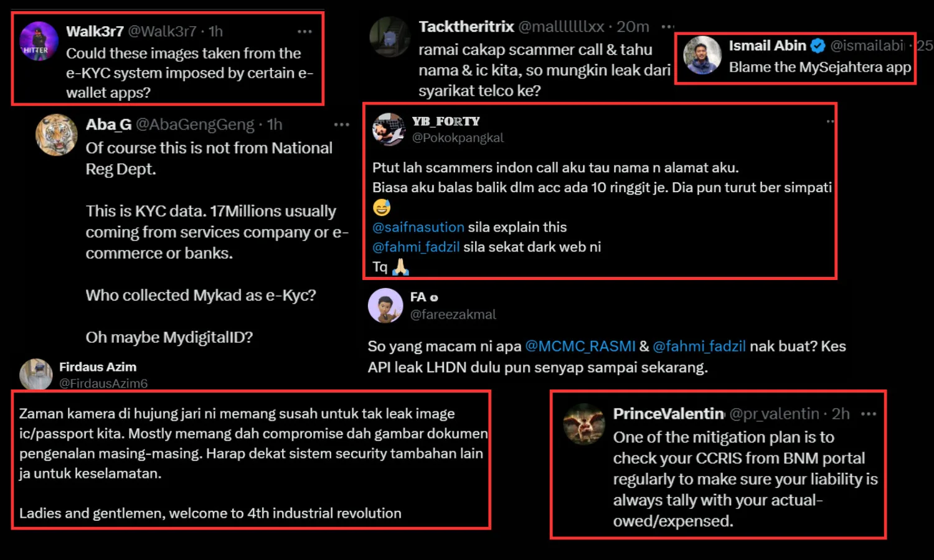Click Firdaus Azim's profile picture
This screenshot has width=934, height=560.
pyautogui.click(x=36, y=374)
